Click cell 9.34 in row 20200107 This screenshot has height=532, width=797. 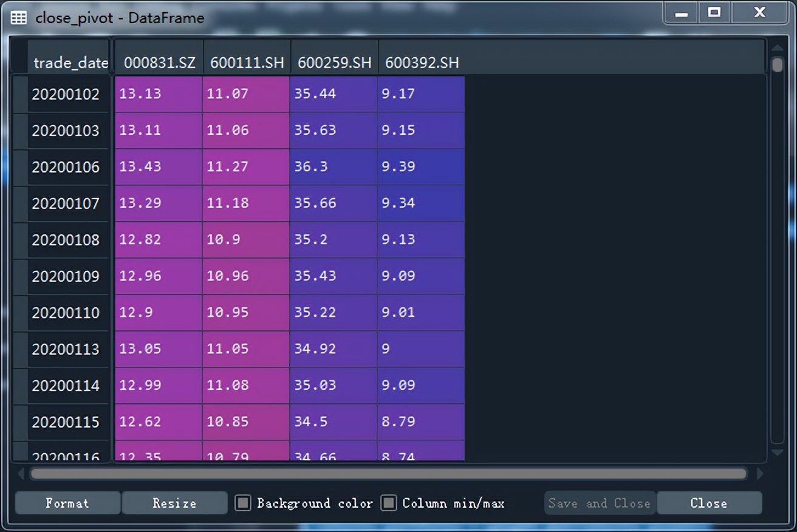pyautogui.click(x=421, y=203)
